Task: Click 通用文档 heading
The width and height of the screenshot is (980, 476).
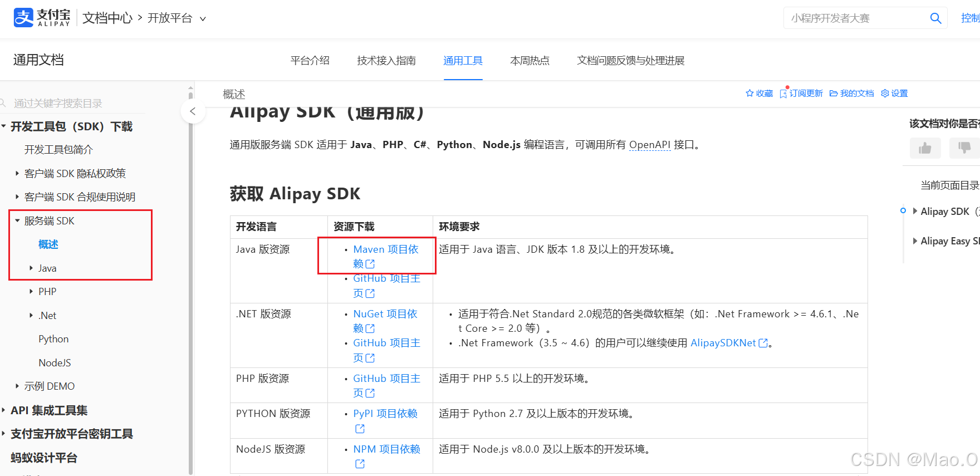Action: point(38,60)
